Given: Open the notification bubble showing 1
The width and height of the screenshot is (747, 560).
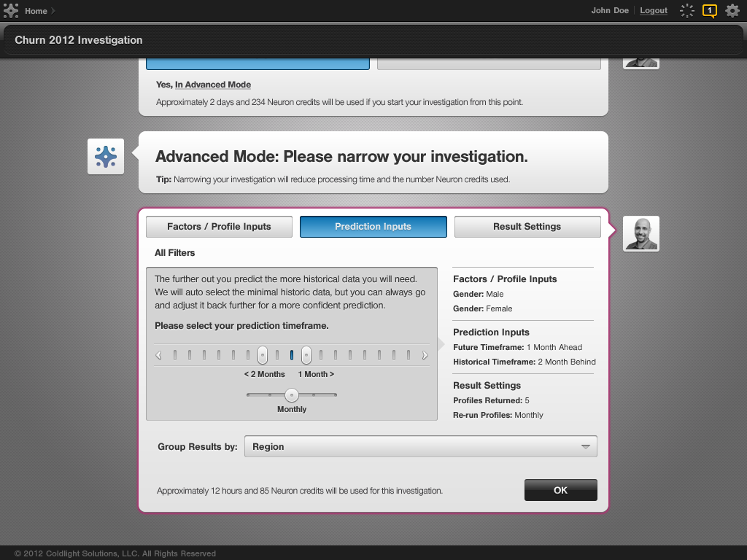Looking at the screenshot, I should pyautogui.click(x=709, y=10).
